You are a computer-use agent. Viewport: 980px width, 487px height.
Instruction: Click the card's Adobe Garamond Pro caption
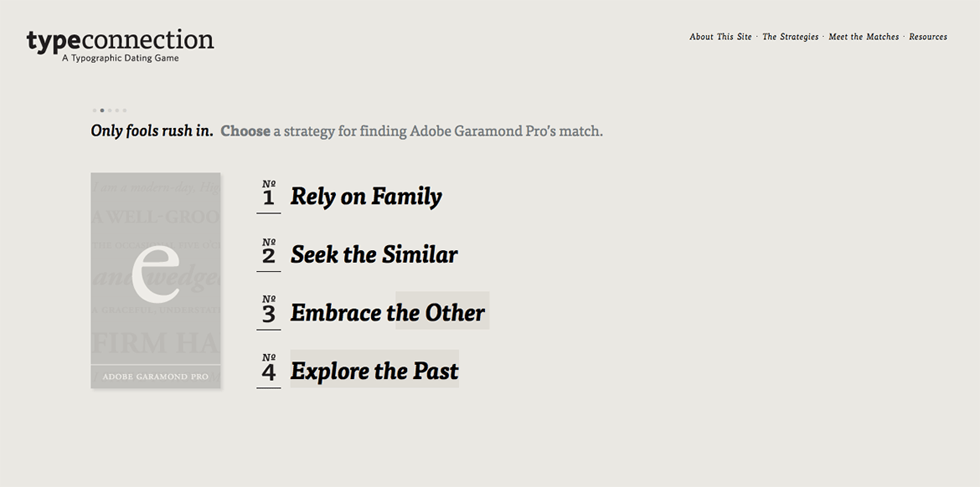click(x=156, y=377)
